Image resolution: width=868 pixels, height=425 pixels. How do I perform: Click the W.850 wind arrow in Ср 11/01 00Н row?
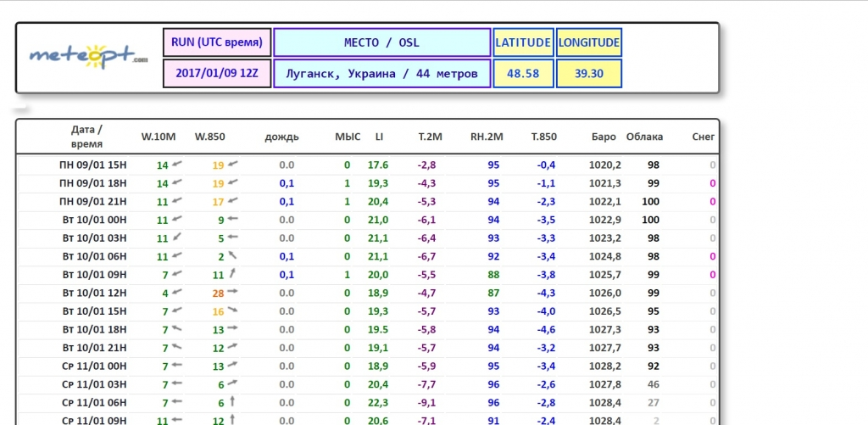click(233, 365)
